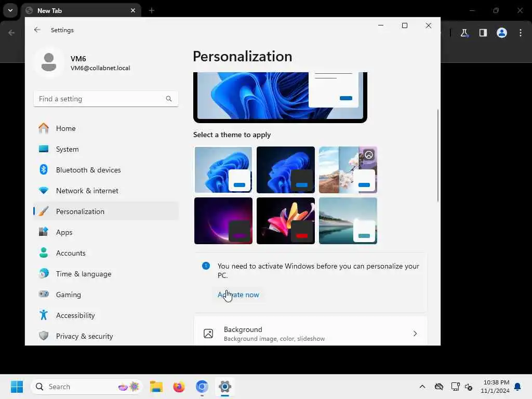Click the network display tray icon
Screen dimensions: 532x399
pos(455,387)
